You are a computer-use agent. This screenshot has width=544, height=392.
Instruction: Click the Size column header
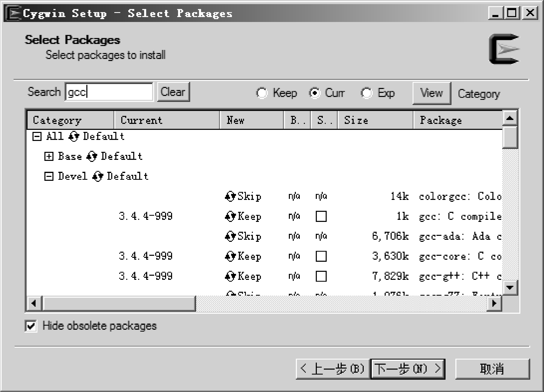[375, 120]
